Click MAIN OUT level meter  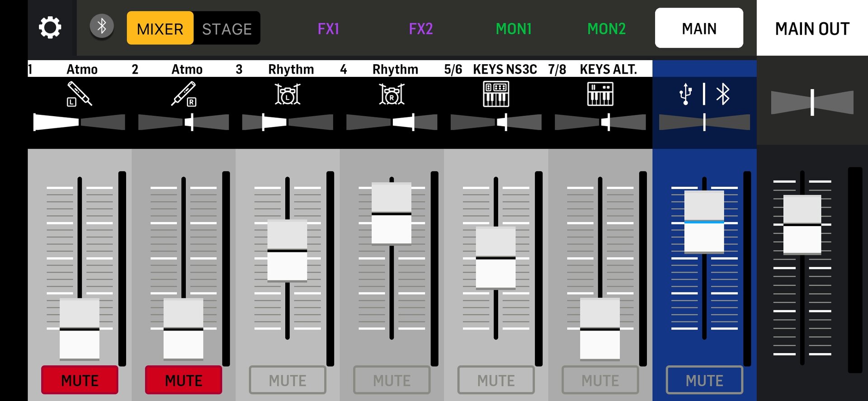click(x=855, y=270)
